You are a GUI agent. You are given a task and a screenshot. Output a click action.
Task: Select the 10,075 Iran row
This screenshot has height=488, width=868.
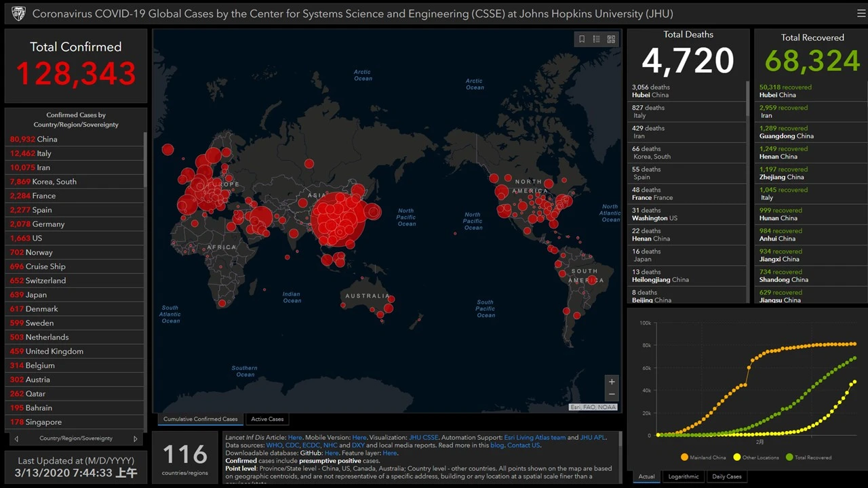pyautogui.click(x=75, y=167)
